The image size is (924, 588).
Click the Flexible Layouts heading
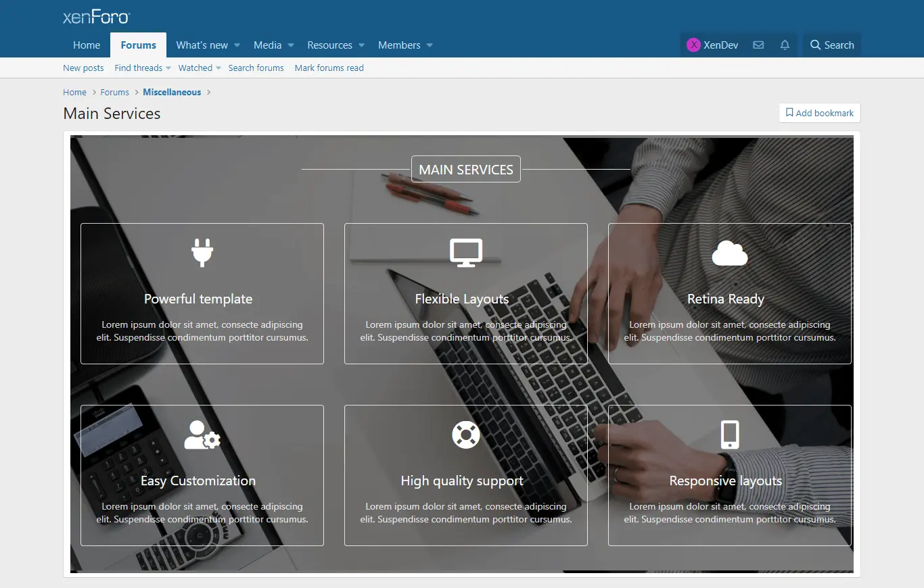tap(462, 299)
